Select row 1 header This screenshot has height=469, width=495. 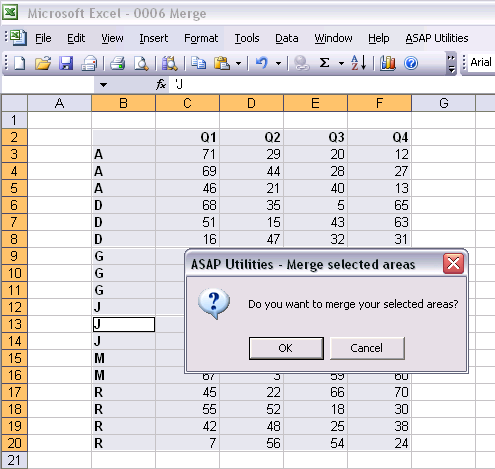(14, 120)
